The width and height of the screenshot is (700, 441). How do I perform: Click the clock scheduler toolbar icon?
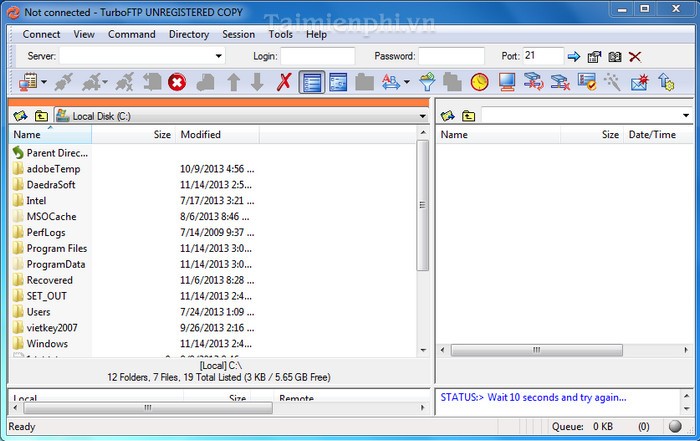click(x=479, y=81)
